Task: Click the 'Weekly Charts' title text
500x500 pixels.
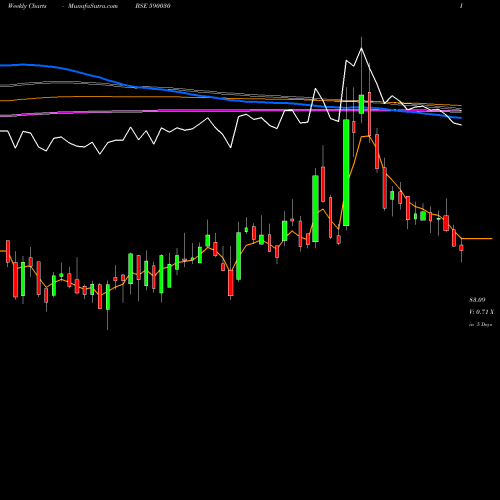Action: pyautogui.click(x=27, y=6)
